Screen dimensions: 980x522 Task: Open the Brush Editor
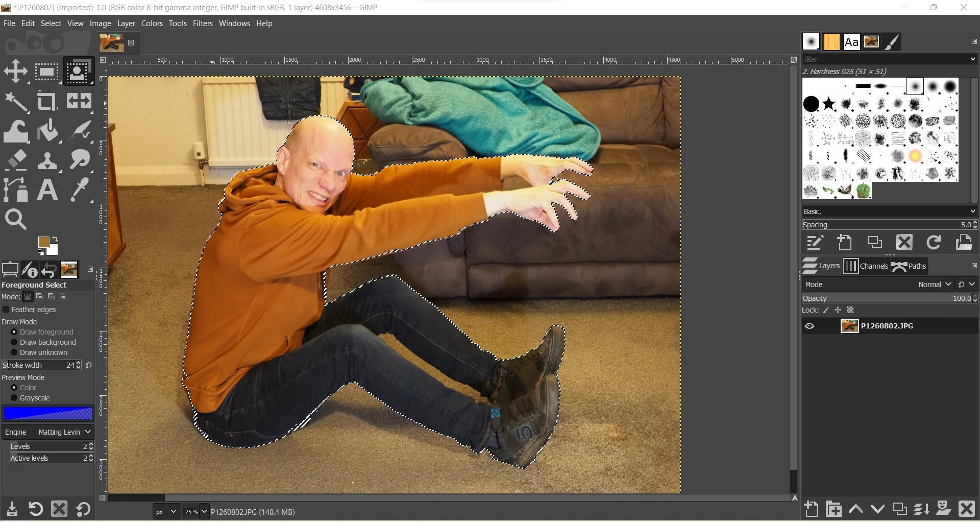coord(814,243)
